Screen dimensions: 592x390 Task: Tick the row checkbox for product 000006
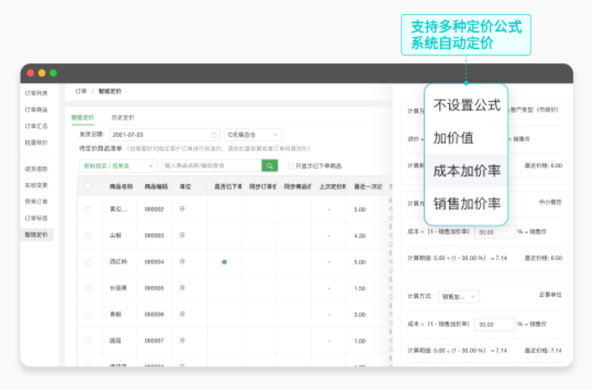(x=88, y=314)
